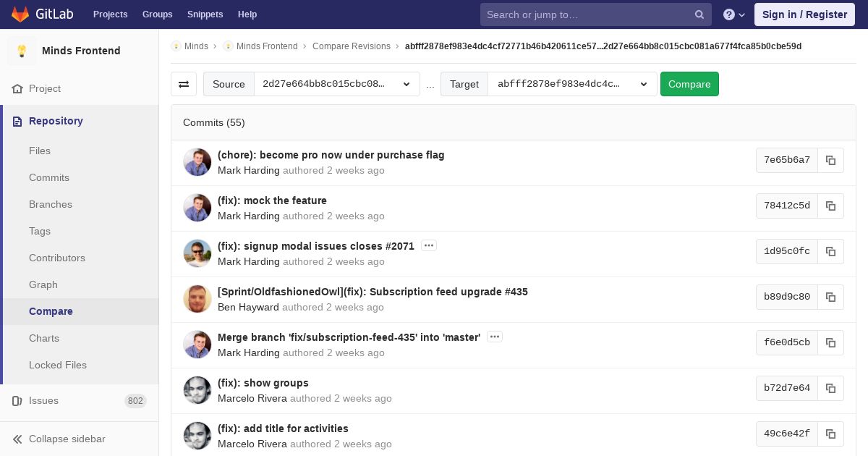This screenshot has width=868, height=456.
Task: Click the Project home icon in sidebar
Action: 18,88
